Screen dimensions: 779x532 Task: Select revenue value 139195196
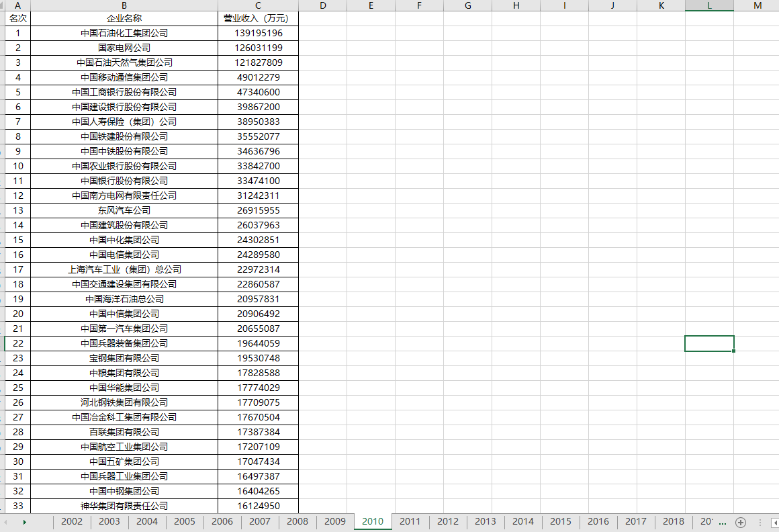(x=259, y=34)
